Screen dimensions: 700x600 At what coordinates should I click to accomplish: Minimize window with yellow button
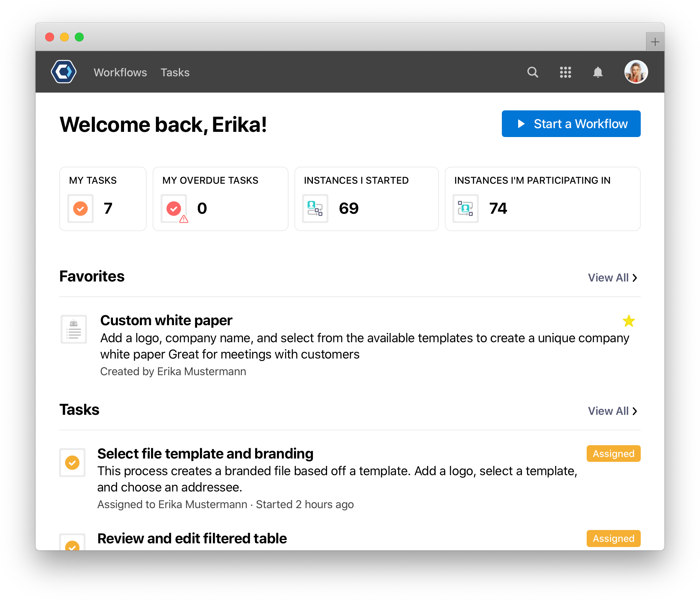64,37
